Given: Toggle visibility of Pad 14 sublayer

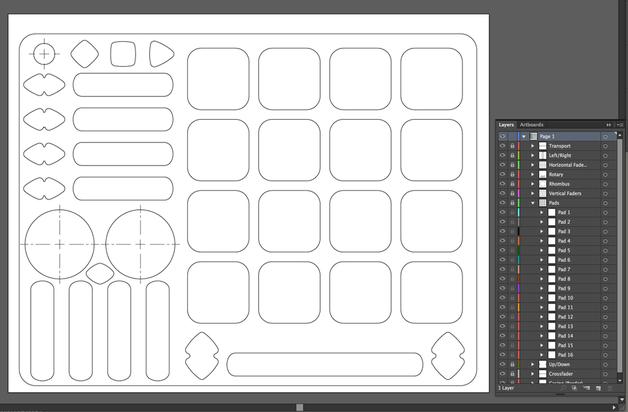Looking at the screenshot, I should click(503, 336).
